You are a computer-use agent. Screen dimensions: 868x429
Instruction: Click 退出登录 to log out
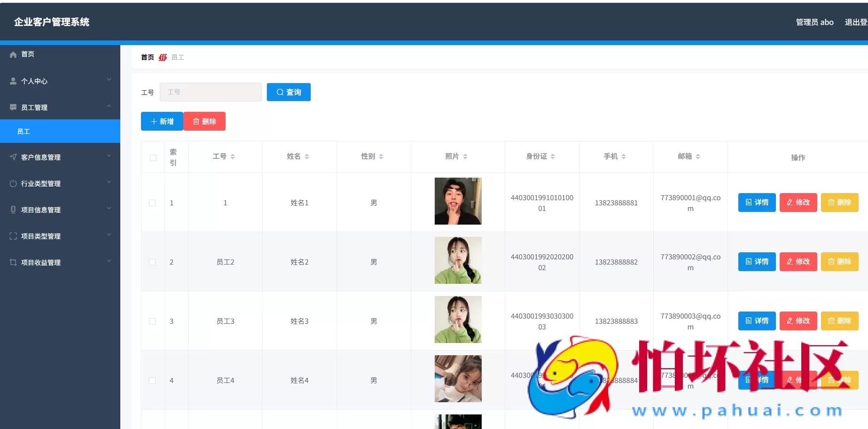coord(857,22)
